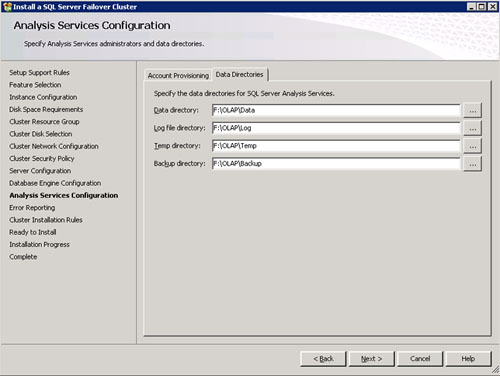Screen dimensions: 500x376
Task: Select Setup Support Rules step
Action: 39,73
